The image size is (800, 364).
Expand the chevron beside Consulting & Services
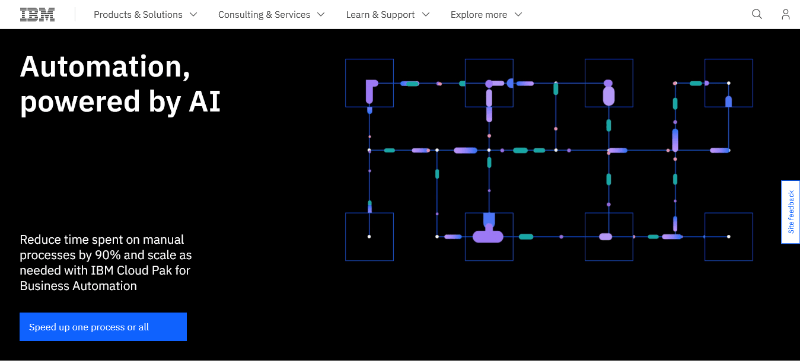[x=320, y=14]
